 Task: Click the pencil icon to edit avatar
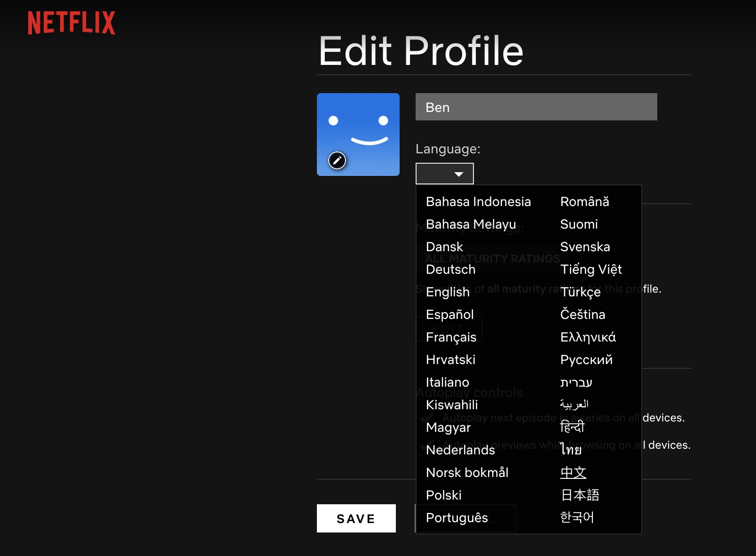338,160
